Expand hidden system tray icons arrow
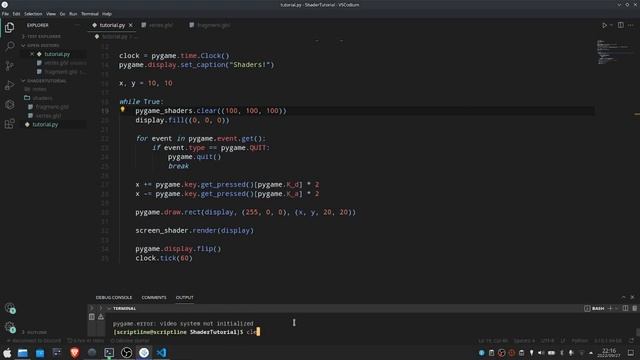This screenshot has height=360, width=640. [591, 353]
